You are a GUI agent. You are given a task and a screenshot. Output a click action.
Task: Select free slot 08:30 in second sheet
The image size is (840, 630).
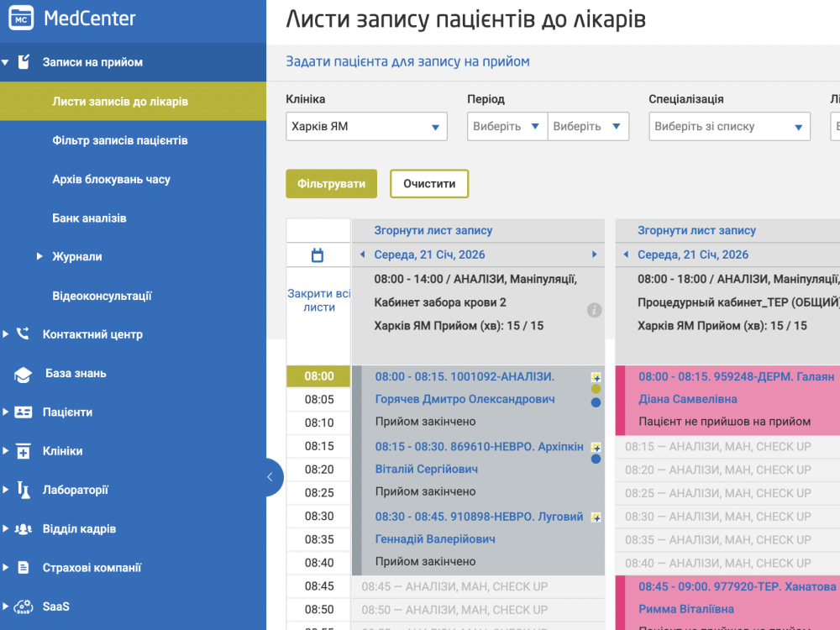coord(727,517)
